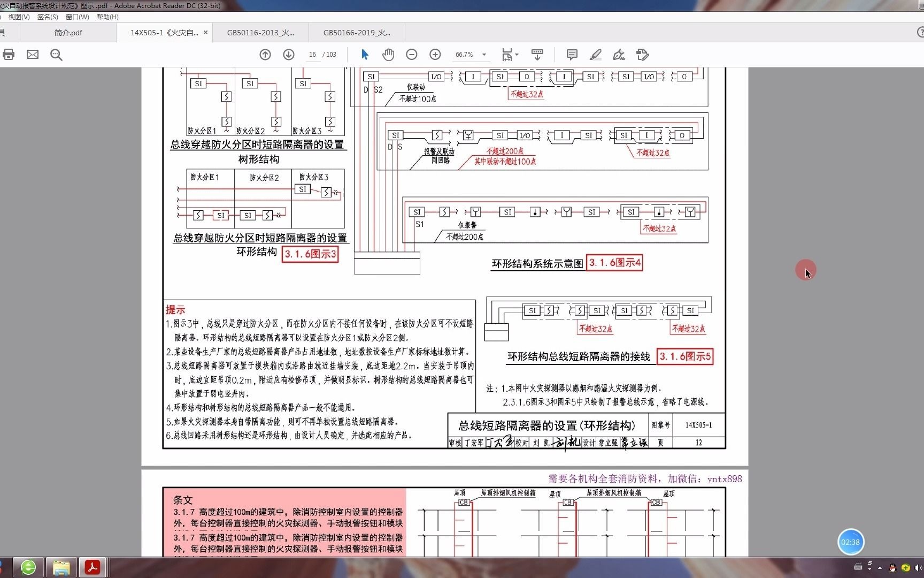Zoom in with the plus button
924x578 pixels.
click(435, 55)
